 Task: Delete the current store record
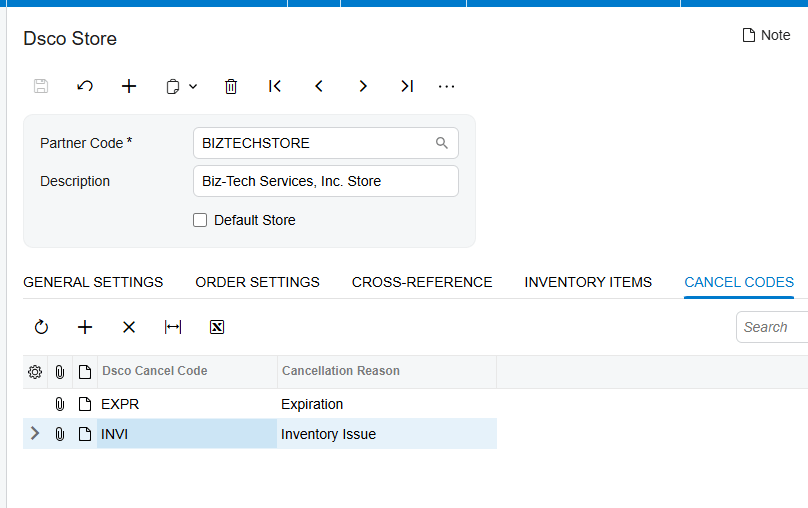click(x=231, y=86)
